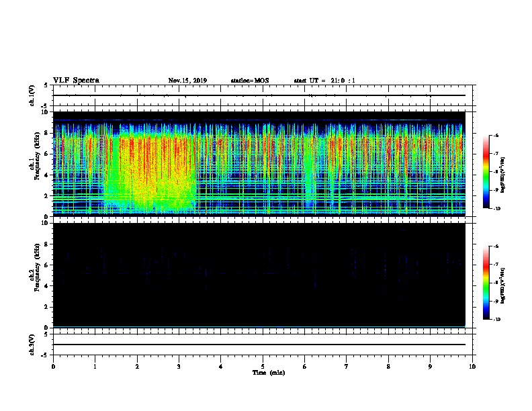This screenshot has width=532, height=411.
Task: Click the 'start UT = 21:0 :1' text
Action: point(324,81)
